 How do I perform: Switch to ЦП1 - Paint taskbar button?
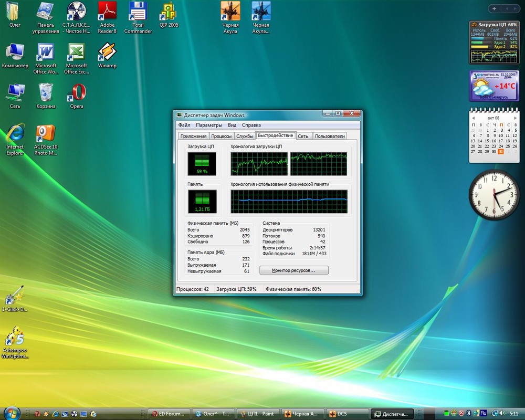point(258,414)
